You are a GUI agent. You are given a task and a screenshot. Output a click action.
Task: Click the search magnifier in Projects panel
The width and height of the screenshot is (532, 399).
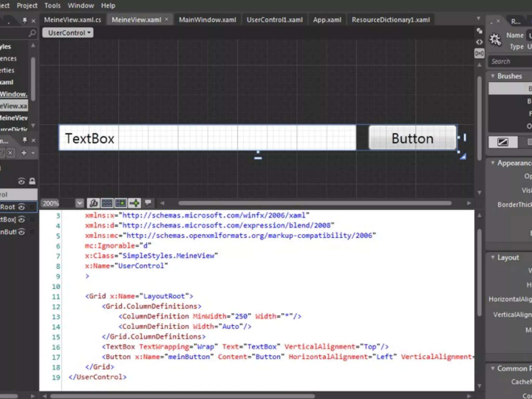[x=32, y=33]
